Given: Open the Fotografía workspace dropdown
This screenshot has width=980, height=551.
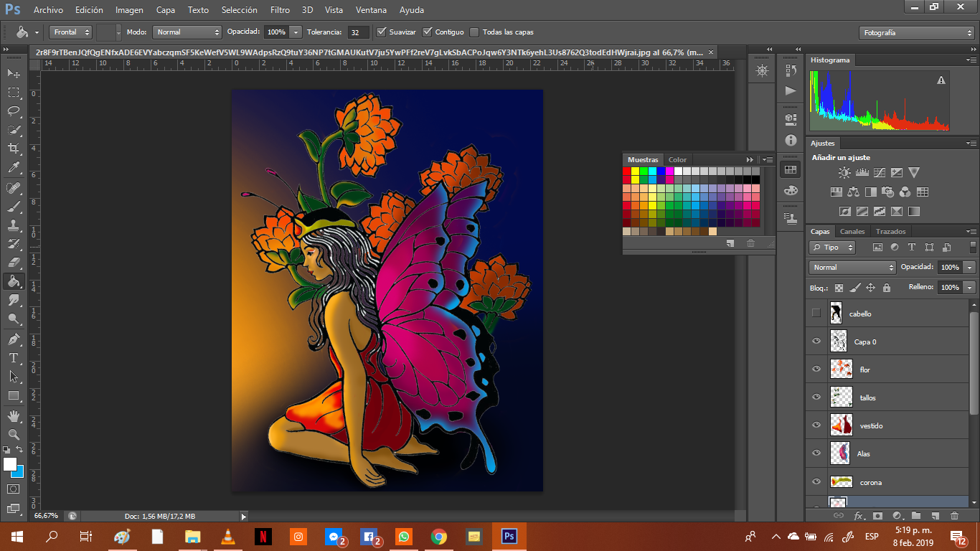Looking at the screenshot, I should tap(916, 33).
